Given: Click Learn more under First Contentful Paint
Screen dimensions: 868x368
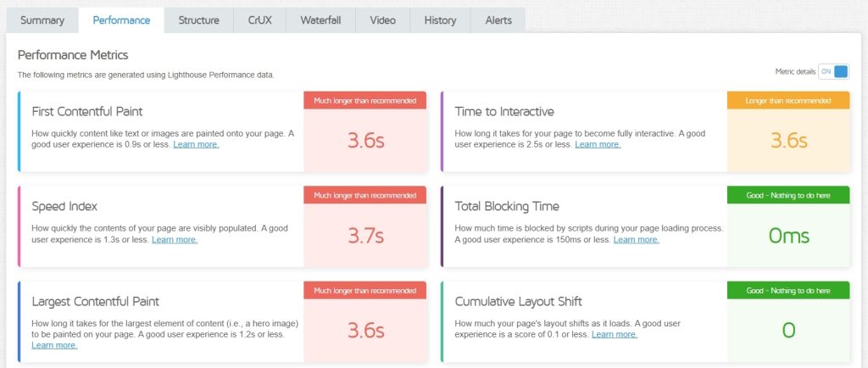Looking at the screenshot, I should coord(196,145).
